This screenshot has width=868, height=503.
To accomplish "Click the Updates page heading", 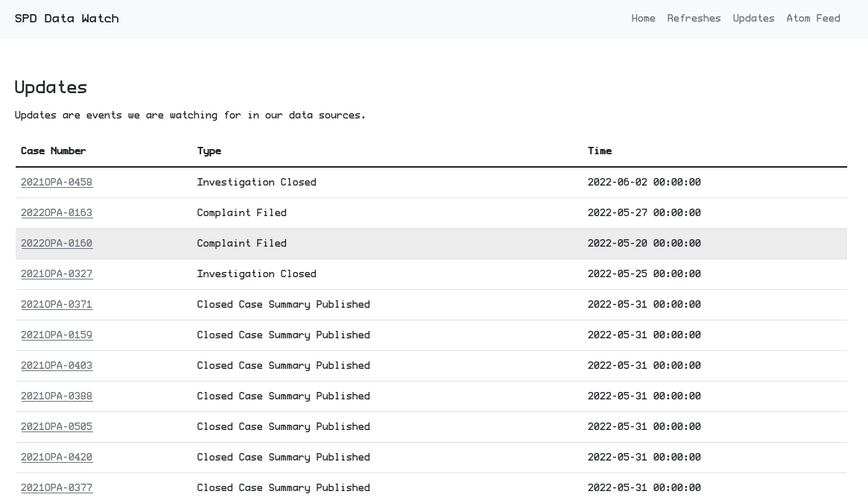I will click(51, 87).
